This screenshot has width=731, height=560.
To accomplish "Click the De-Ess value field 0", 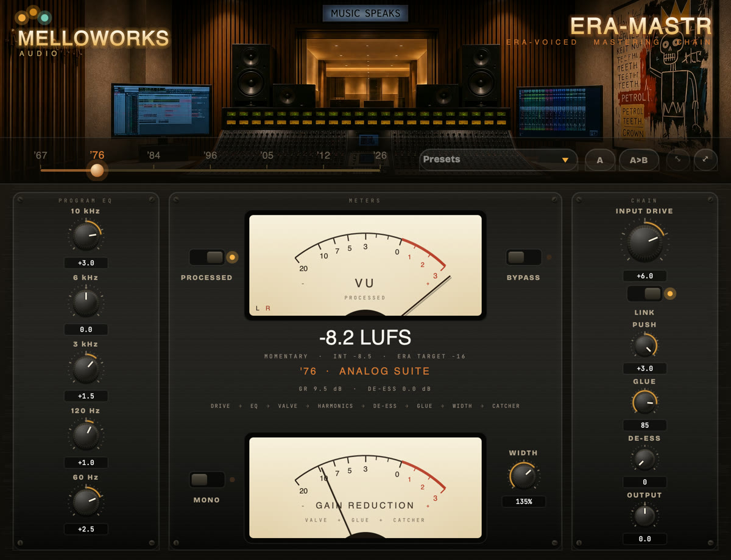I will point(644,482).
